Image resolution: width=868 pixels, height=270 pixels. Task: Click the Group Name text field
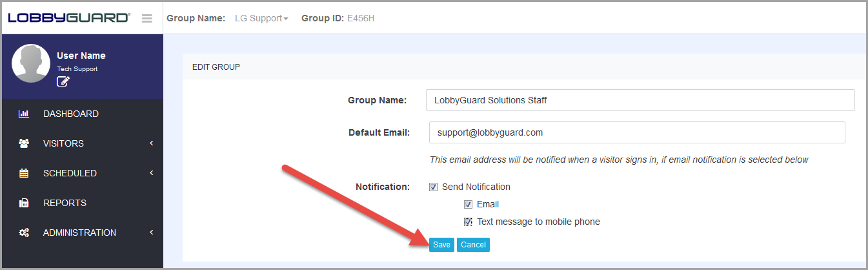(x=640, y=100)
